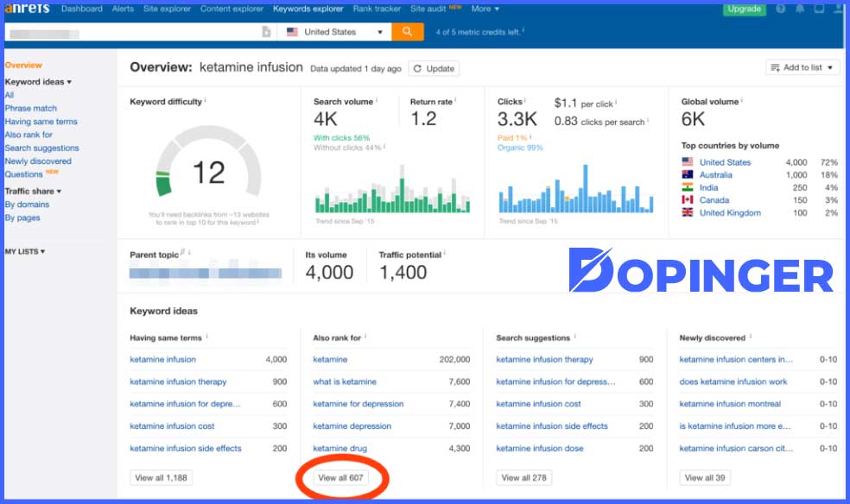This screenshot has height=504, width=850.
Task: Click the green Search volume trend chart
Action: pyautogui.click(x=392, y=188)
